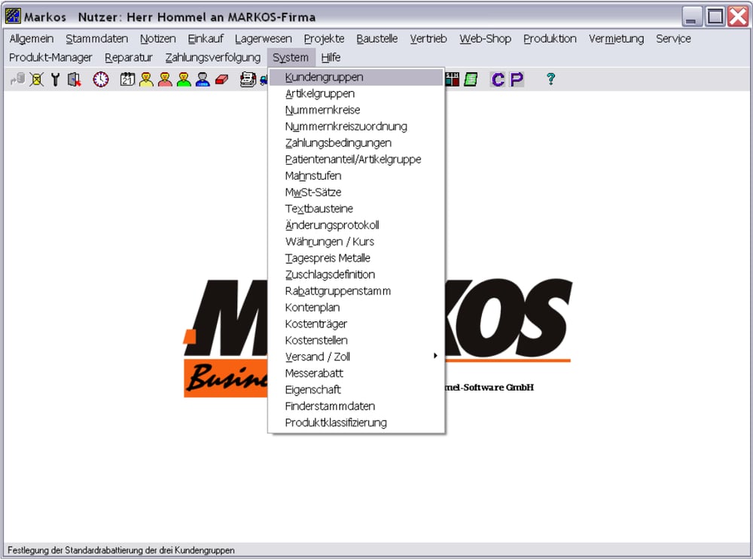Screen dimensions: 753x560
Task: Open Zahlungsbedingungen from the menu
Action: [356, 143]
